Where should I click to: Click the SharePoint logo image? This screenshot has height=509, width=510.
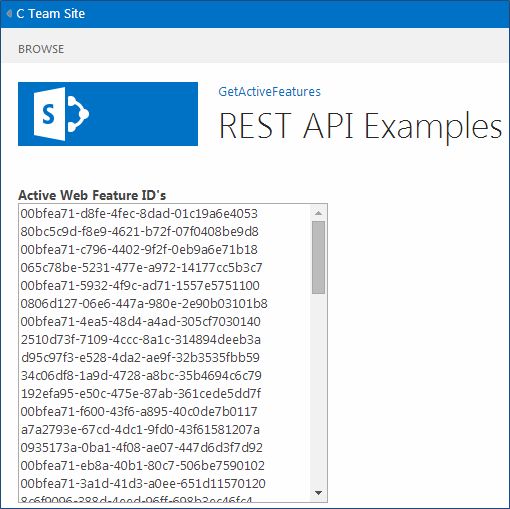[x=108, y=114]
